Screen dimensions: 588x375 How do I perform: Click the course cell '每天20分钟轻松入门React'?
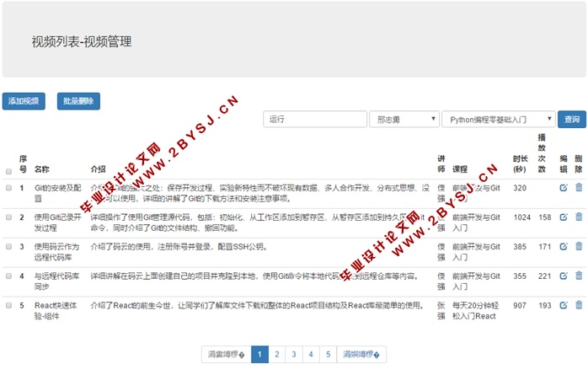pos(475,310)
